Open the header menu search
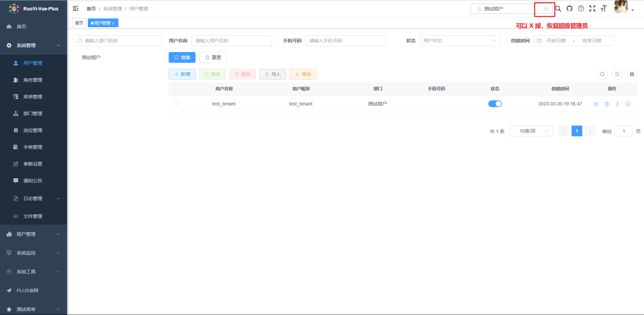644x315 pixels. (558, 9)
